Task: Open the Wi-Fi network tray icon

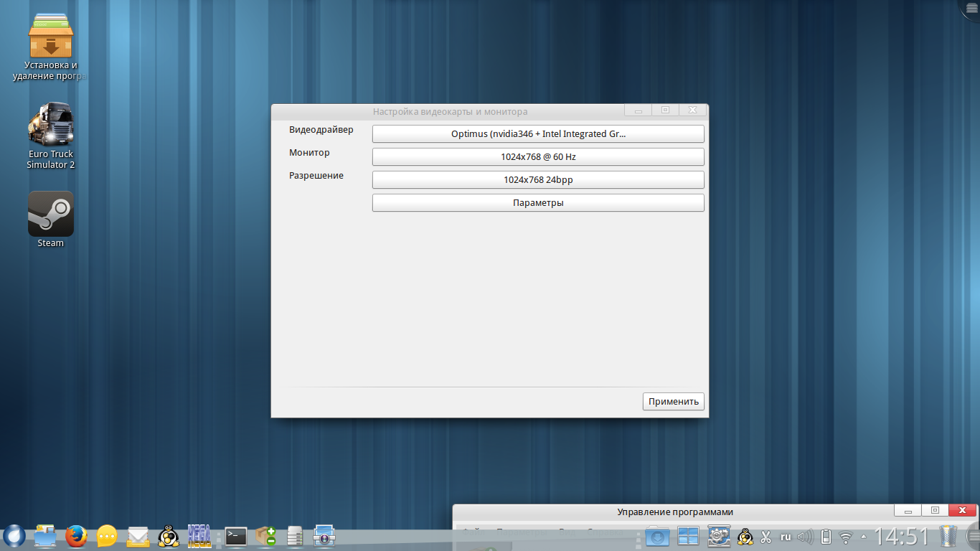Action: pos(846,537)
